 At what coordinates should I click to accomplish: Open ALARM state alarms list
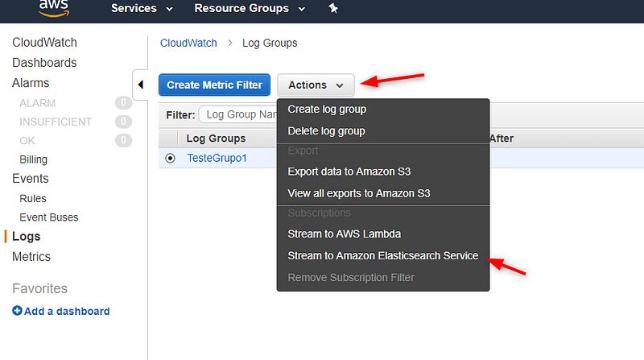tap(37, 103)
